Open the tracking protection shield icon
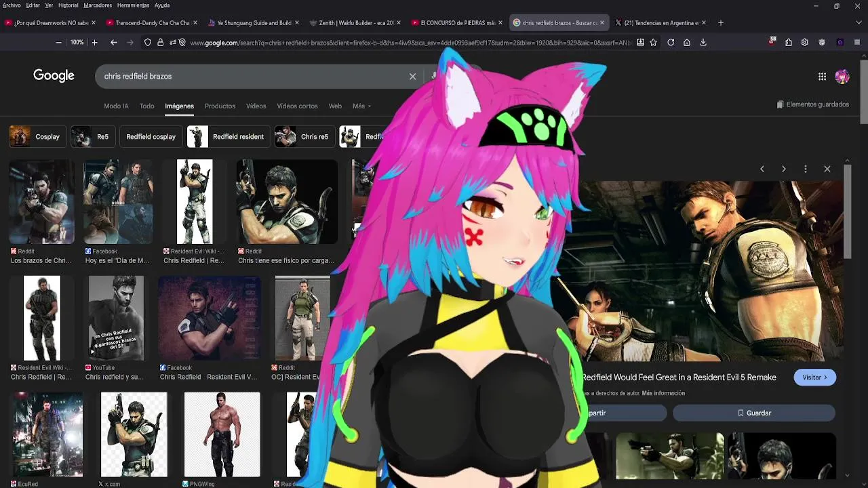 pyautogui.click(x=148, y=42)
